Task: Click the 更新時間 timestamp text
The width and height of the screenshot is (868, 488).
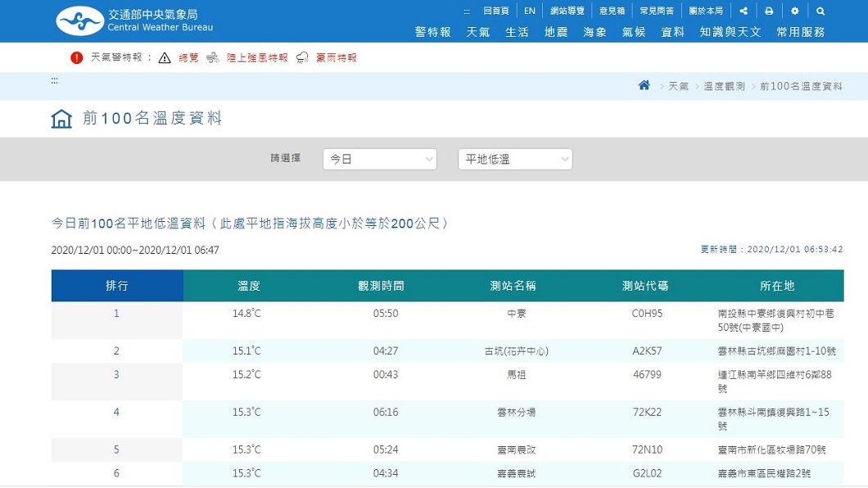Action: (x=771, y=250)
